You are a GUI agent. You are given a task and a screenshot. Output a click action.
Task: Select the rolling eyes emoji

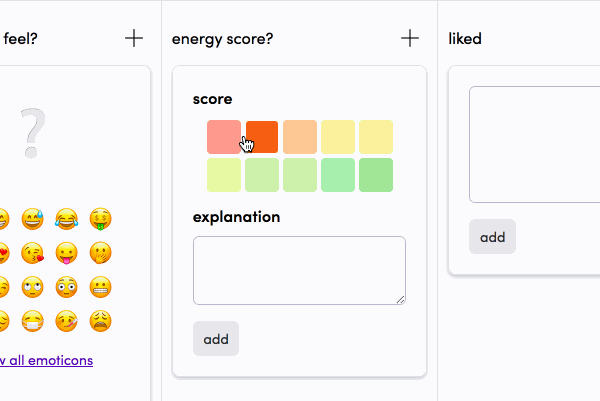tap(33, 287)
